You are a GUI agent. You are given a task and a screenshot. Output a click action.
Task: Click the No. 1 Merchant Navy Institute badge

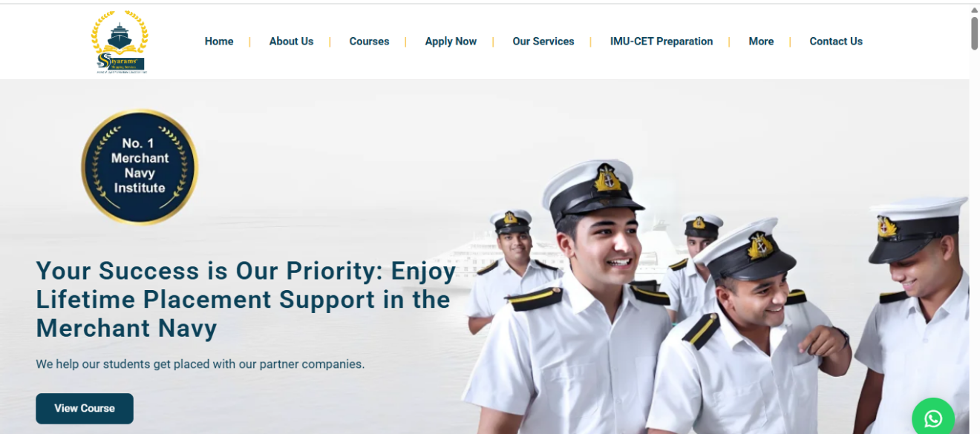(x=140, y=167)
